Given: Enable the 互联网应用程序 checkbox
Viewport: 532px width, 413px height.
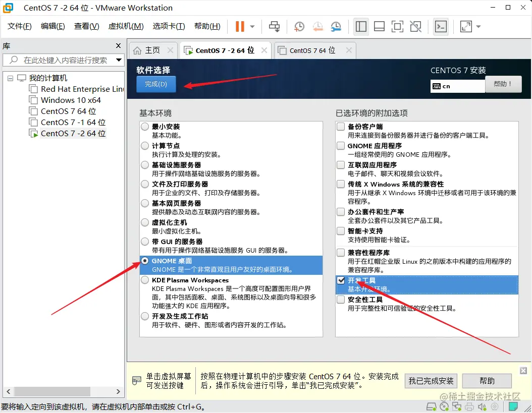Looking at the screenshot, I should (341, 165).
